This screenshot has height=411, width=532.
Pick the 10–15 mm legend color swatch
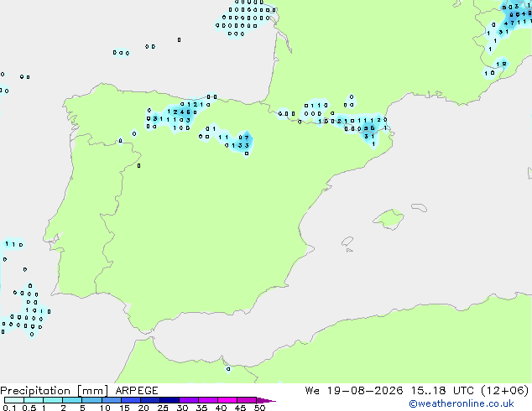(x=111, y=400)
